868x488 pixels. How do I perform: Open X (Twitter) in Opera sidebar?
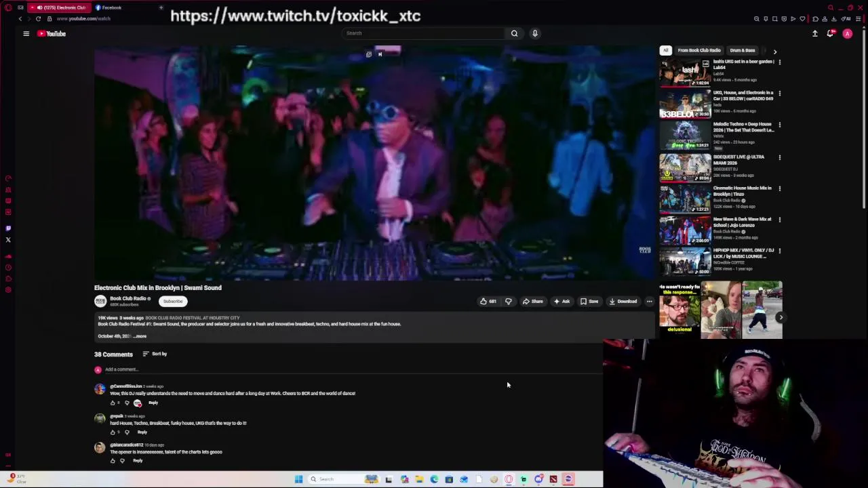pyautogui.click(x=8, y=240)
